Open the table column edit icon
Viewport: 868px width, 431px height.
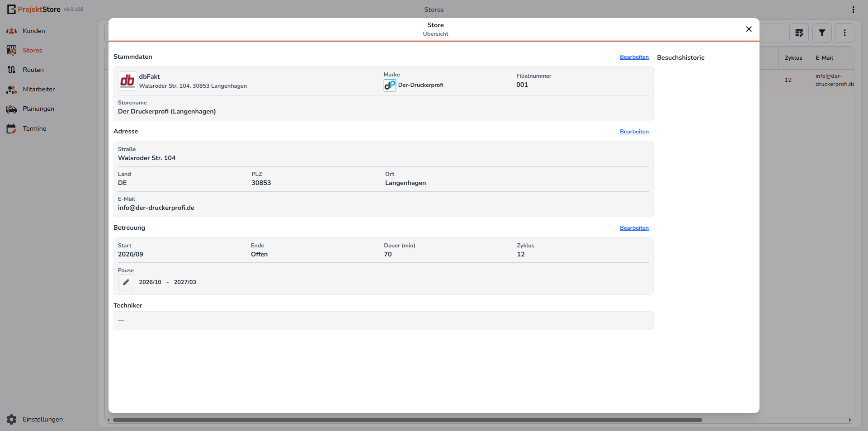pos(799,33)
